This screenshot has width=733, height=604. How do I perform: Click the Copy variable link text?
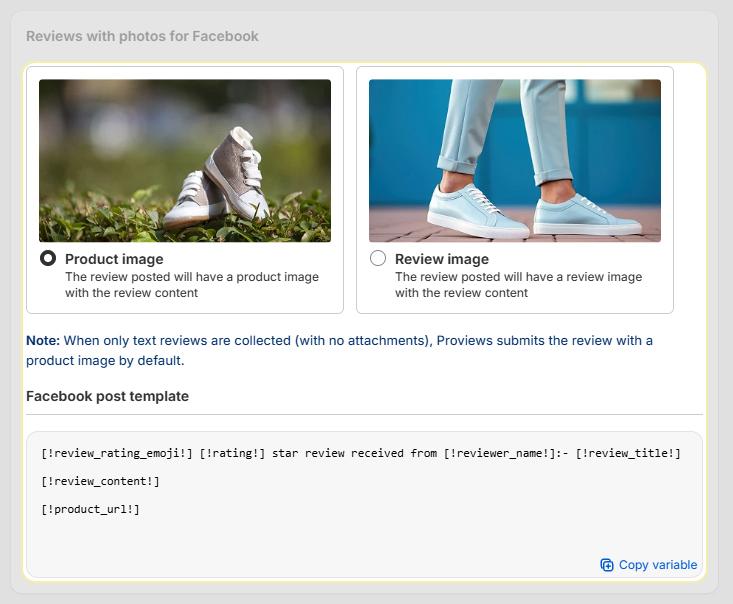click(x=658, y=565)
